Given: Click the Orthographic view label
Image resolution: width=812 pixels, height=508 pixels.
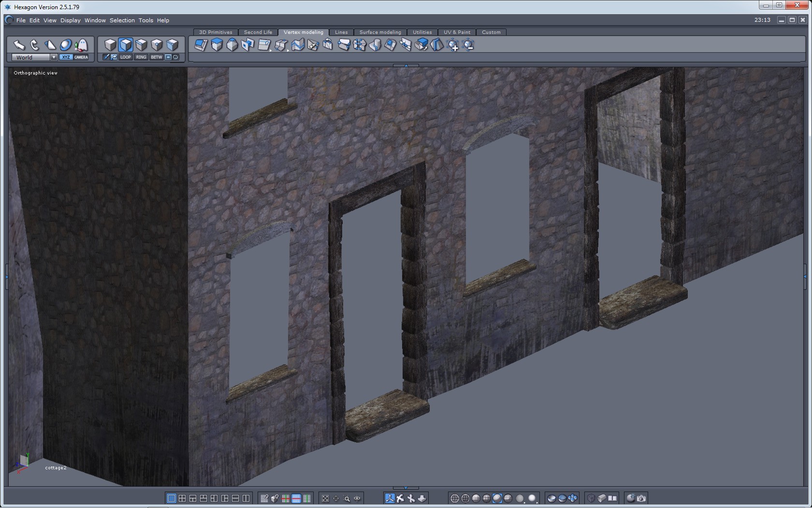Looking at the screenshot, I should click(x=36, y=73).
